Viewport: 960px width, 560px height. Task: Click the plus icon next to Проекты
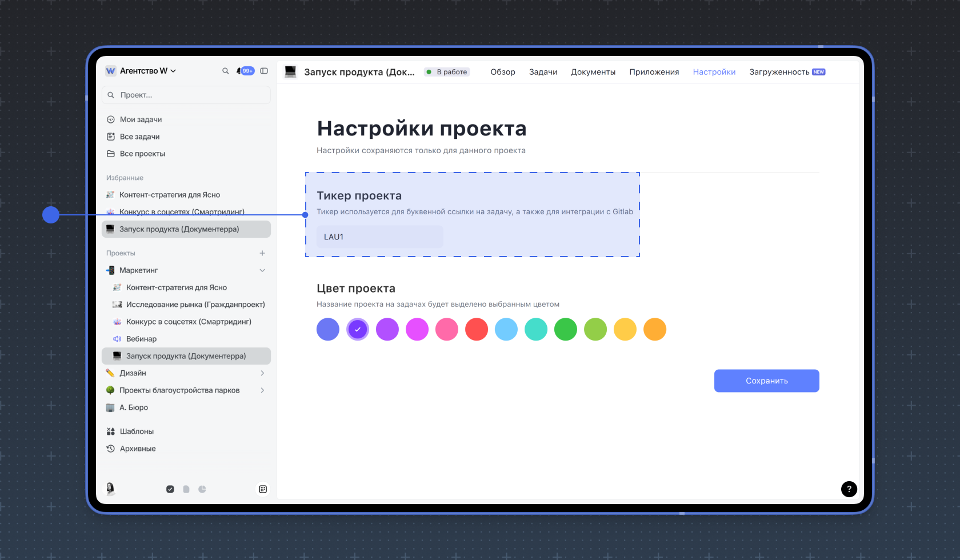click(x=262, y=253)
